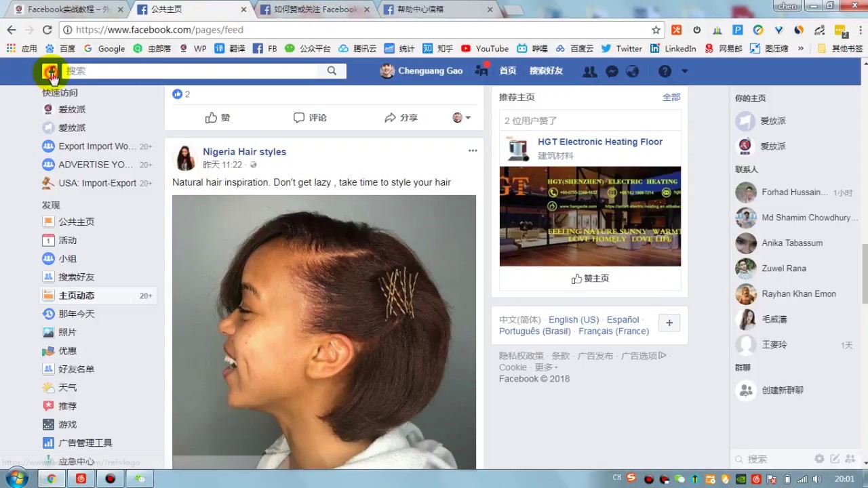868x488 pixels.
Task: Switch language to Español
Action: (x=623, y=319)
